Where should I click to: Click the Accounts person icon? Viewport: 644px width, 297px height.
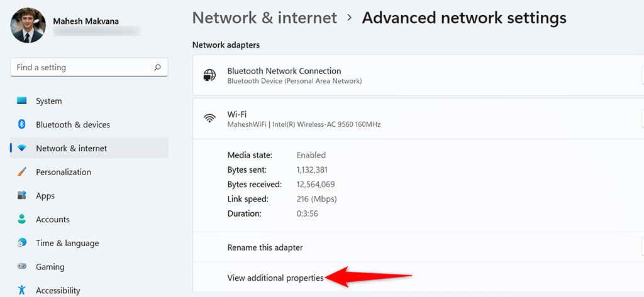pyautogui.click(x=22, y=219)
